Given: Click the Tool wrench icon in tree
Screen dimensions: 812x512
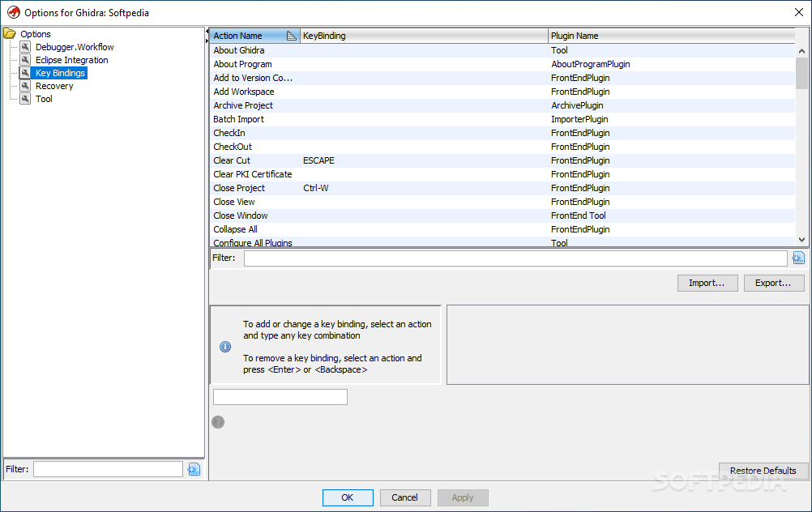Looking at the screenshot, I should click(25, 98).
